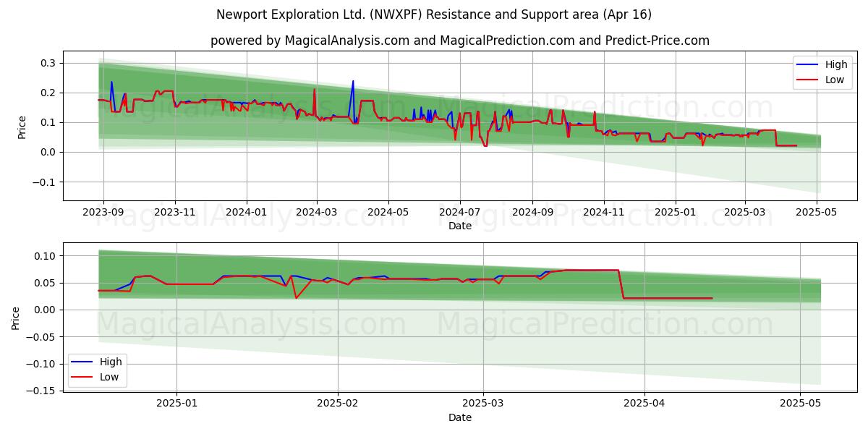Click the 0.0 price tick in top chart
Screen dimensions: 868x434
pyautogui.click(x=49, y=152)
